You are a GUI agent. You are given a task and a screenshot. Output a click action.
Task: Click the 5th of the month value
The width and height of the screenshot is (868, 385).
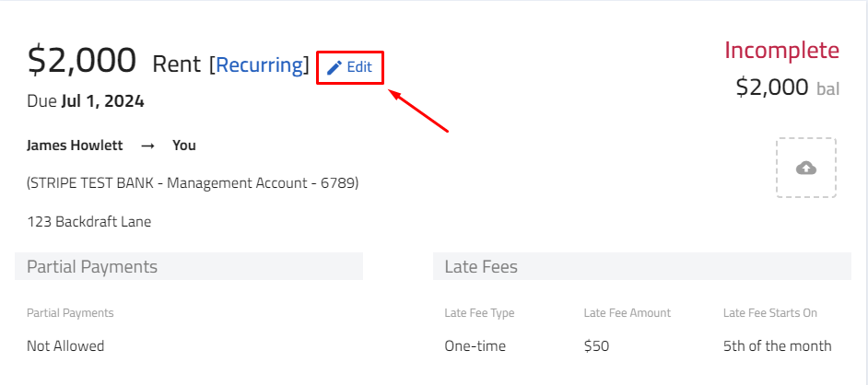point(777,346)
